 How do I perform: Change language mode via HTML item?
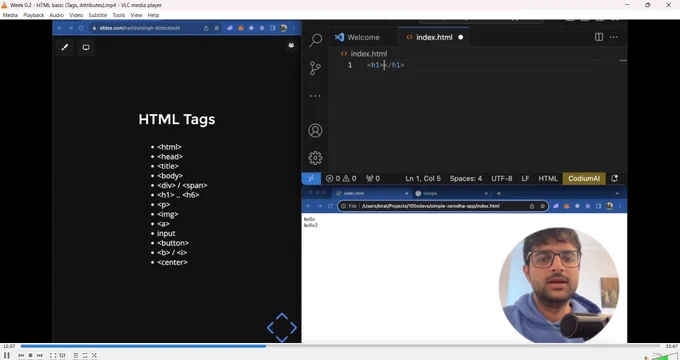tap(548, 178)
